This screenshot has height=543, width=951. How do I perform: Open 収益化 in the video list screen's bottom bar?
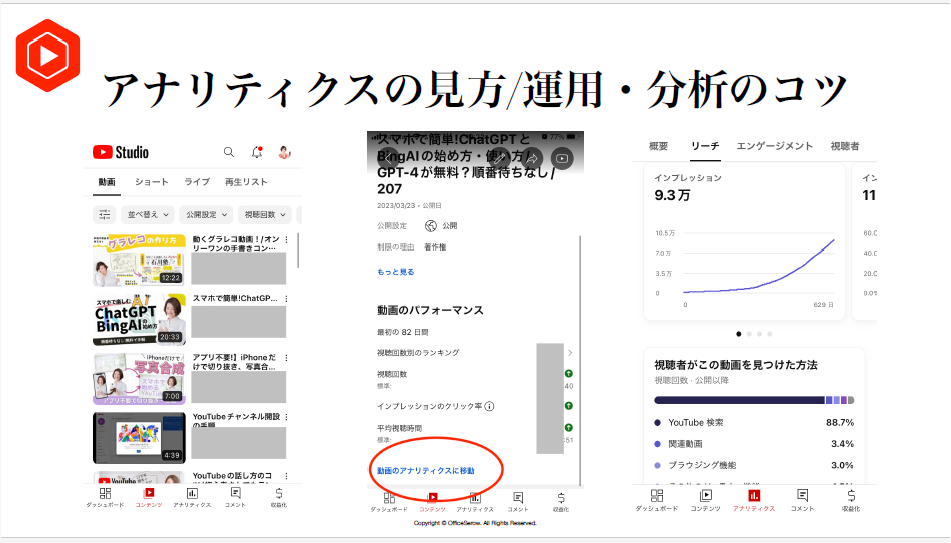coord(279,497)
